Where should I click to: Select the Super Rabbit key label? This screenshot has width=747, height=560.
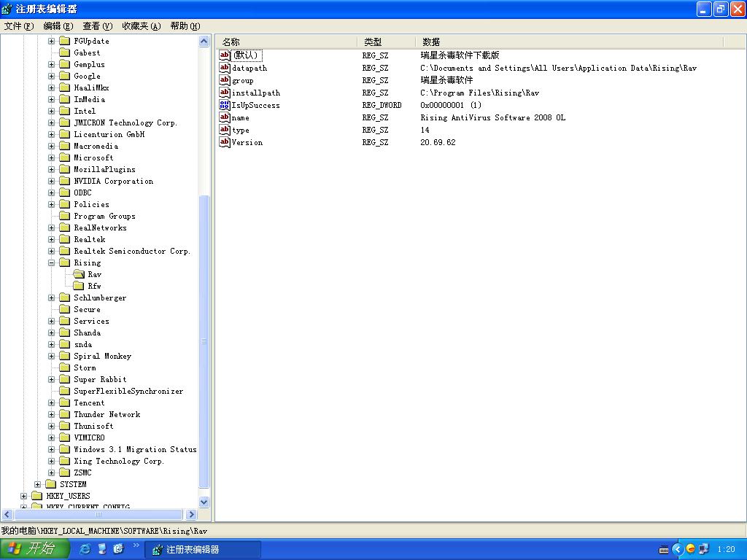click(100, 379)
